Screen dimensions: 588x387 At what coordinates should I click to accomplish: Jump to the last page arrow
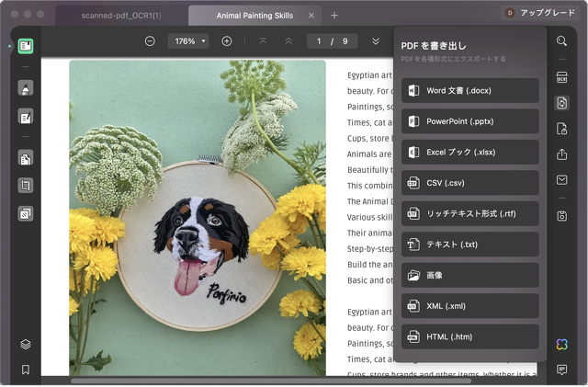(x=376, y=41)
